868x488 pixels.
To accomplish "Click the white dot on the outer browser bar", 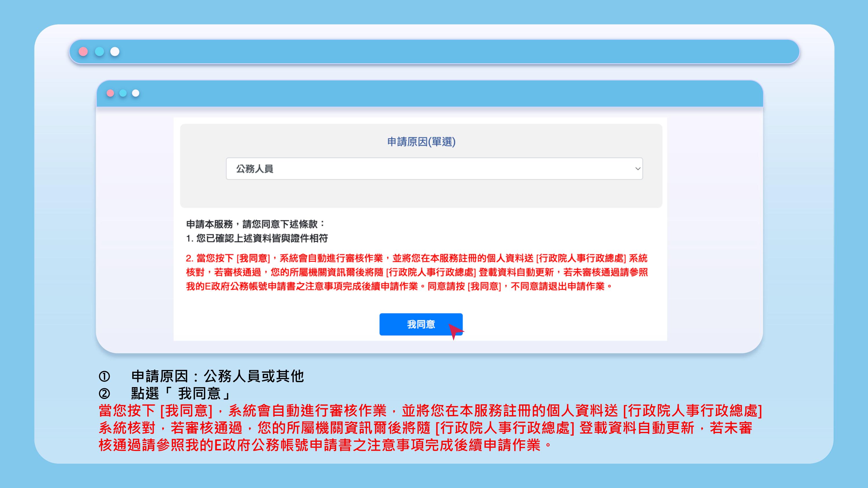I will click(114, 51).
